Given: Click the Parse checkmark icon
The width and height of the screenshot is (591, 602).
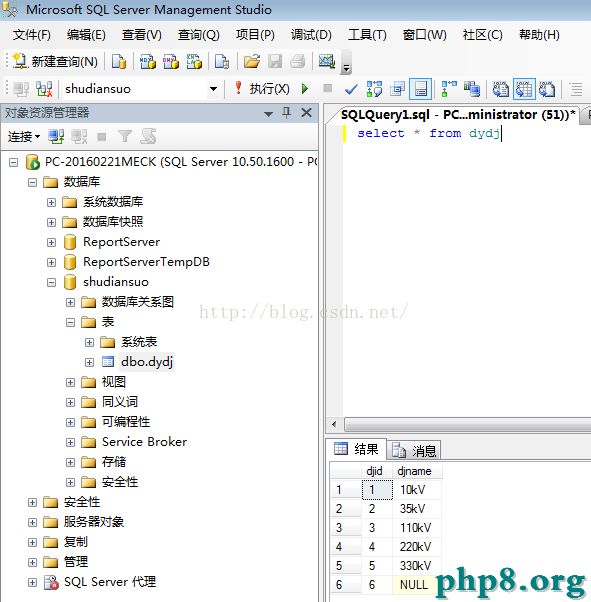Looking at the screenshot, I should 351,89.
